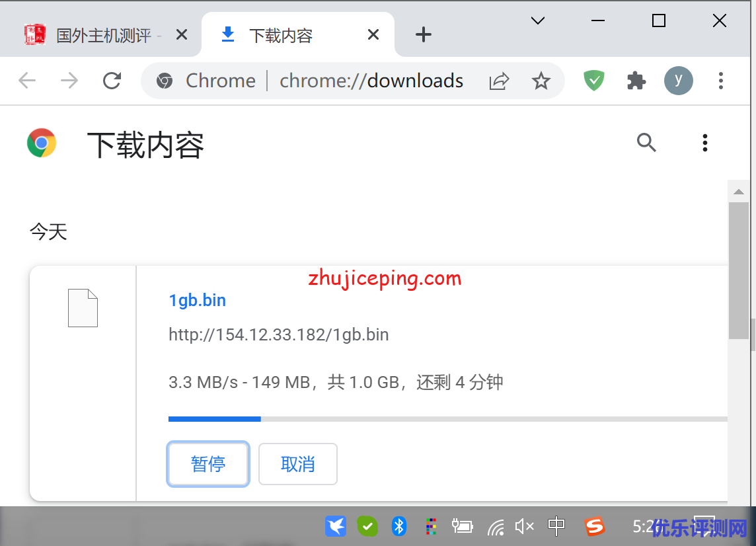Close the 国外主机测评 tab
This screenshot has width=756, height=546.
click(x=181, y=34)
